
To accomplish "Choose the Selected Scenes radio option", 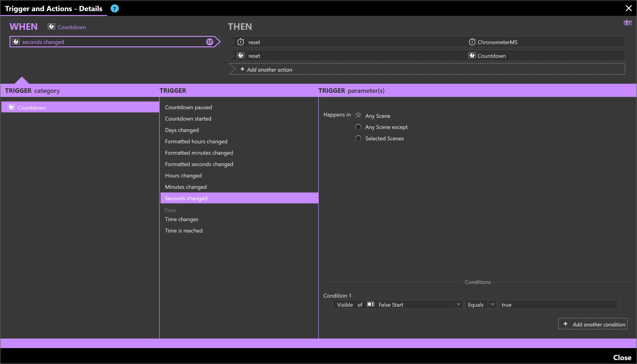I will click(358, 138).
